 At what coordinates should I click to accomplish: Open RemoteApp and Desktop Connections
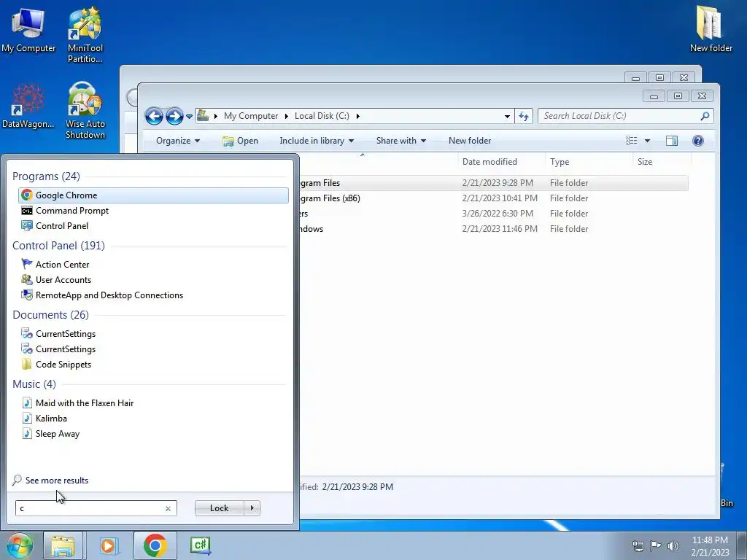coord(109,295)
